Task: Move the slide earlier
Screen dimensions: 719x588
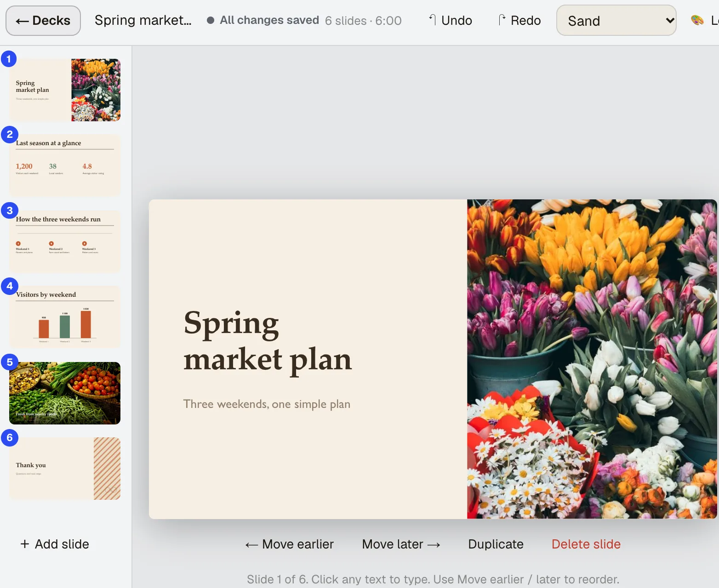Action: pos(289,544)
